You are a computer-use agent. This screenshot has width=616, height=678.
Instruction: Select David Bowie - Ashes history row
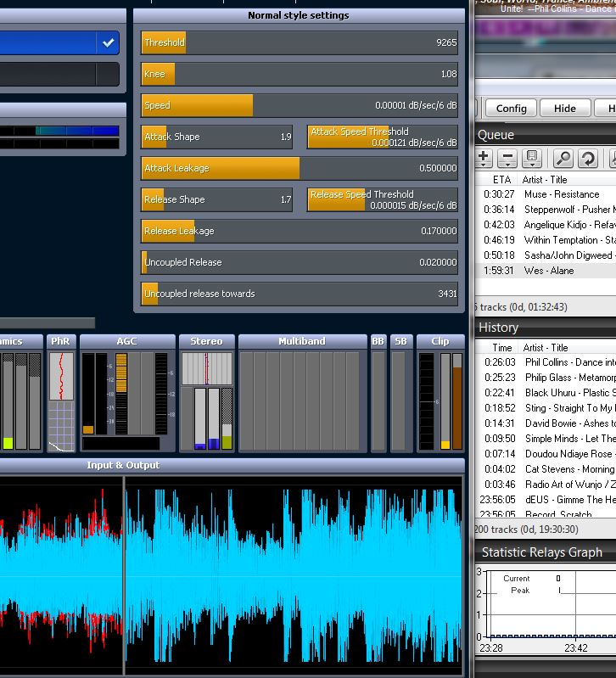pyautogui.click(x=546, y=423)
